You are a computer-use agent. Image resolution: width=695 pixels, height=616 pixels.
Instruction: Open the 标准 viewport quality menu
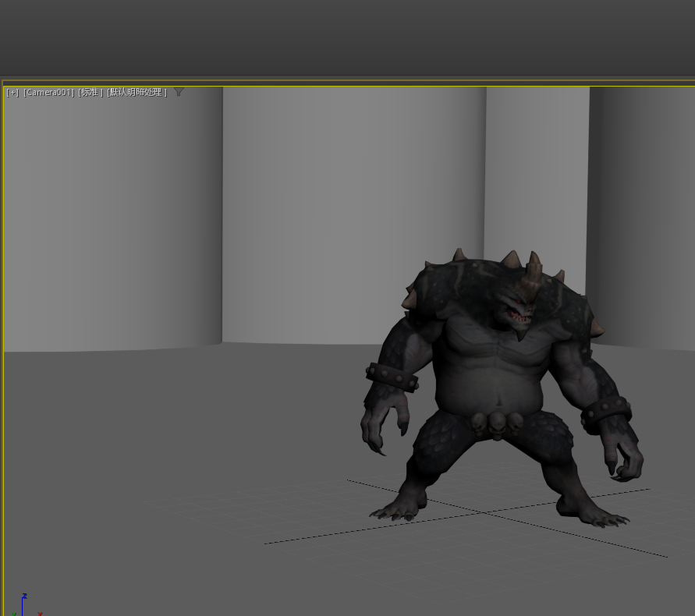pyautogui.click(x=90, y=93)
